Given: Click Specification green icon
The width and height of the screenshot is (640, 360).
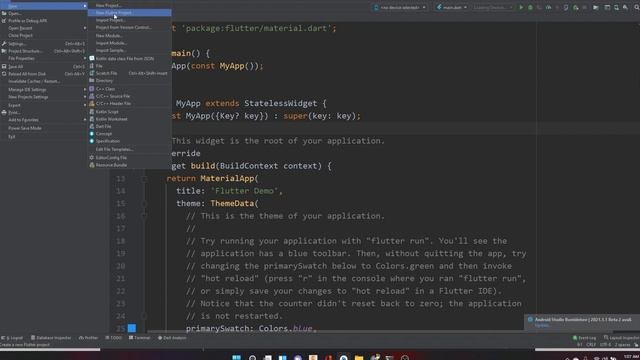Looking at the screenshot, I should 92,141.
